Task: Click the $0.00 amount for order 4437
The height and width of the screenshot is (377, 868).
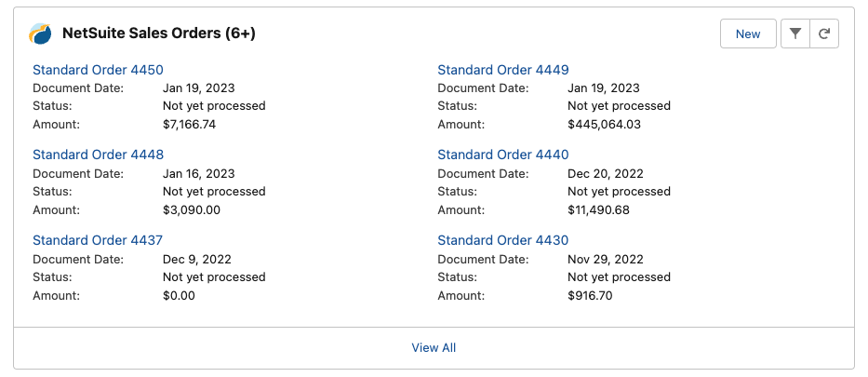Action: pos(179,296)
